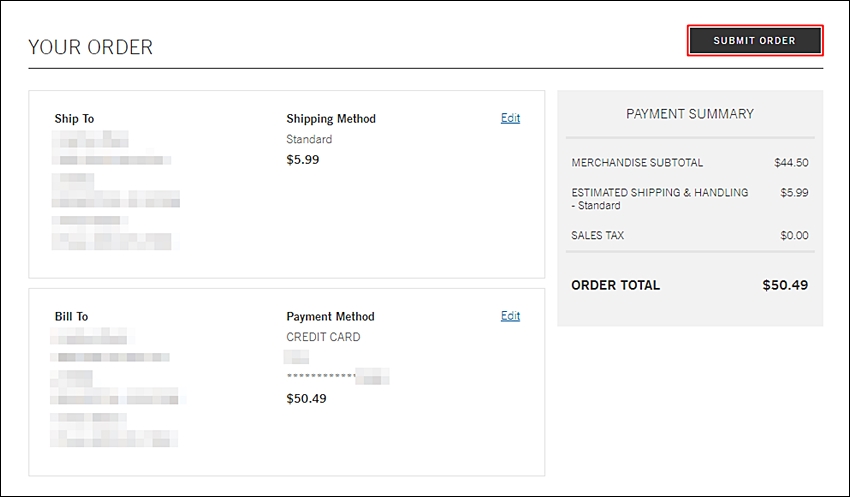
Task: Click the $44.50 subtotal amount
Action: coord(791,163)
